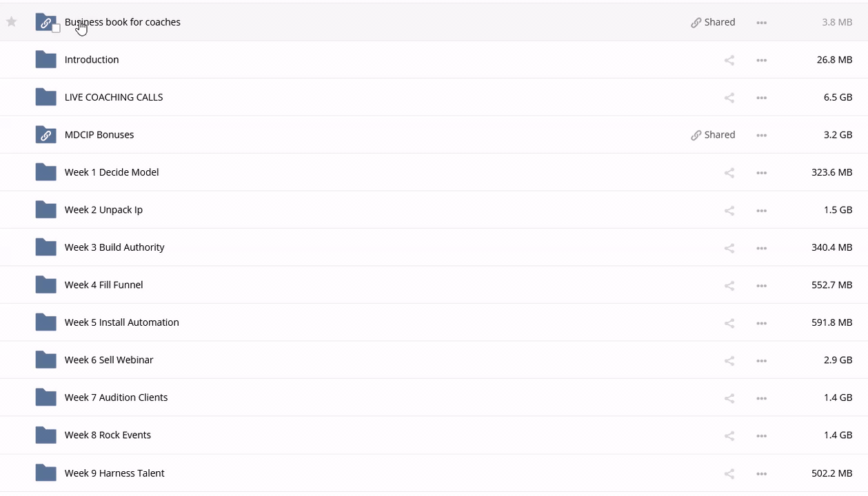
Task: Share the Week 1 Decide Model folder
Action: pyautogui.click(x=729, y=173)
